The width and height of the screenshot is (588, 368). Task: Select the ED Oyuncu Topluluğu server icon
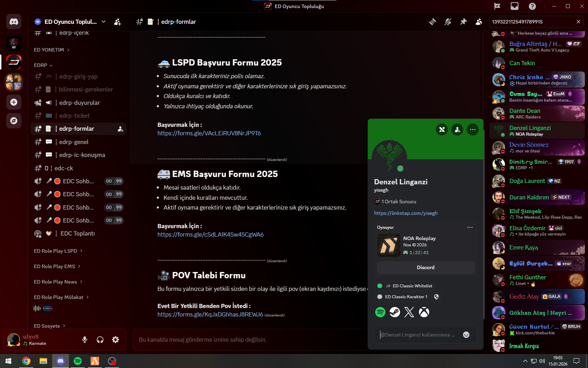tap(14, 62)
